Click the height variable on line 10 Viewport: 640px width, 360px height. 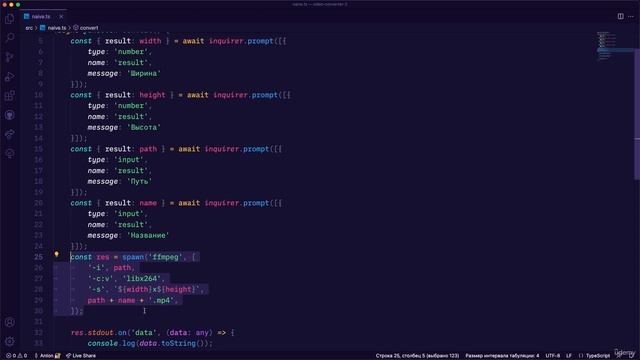click(152, 95)
